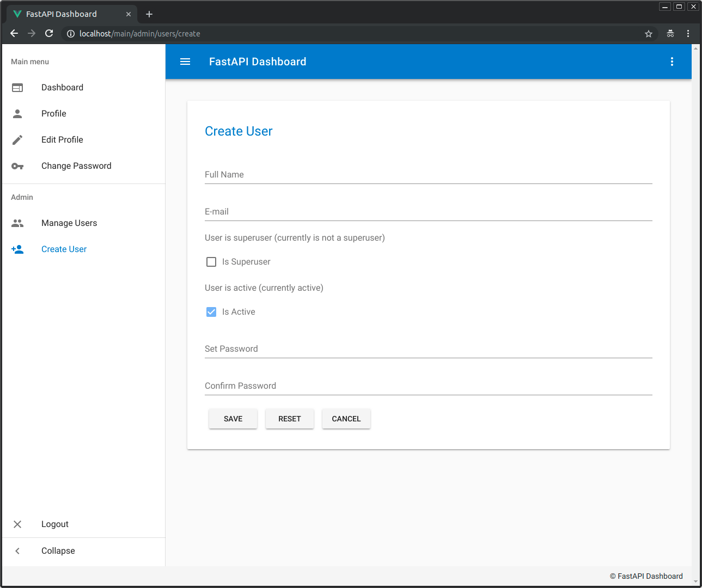This screenshot has height=588, width=702.
Task: Click the Change Password key icon
Action: (x=17, y=166)
